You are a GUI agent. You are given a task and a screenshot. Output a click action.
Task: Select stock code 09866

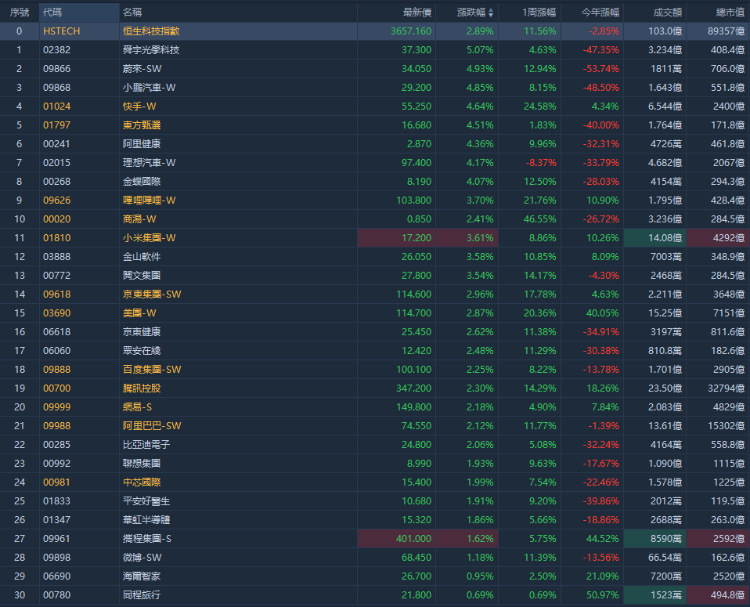(x=56, y=68)
